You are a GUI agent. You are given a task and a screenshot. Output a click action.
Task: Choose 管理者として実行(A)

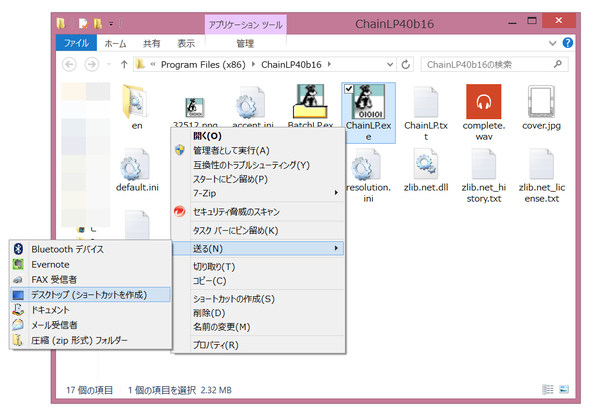click(258, 150)
